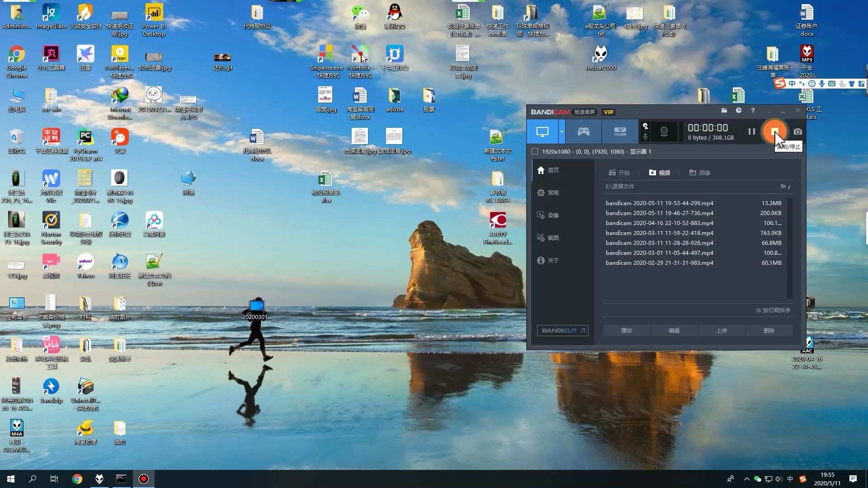Image resolution: width=868 pixels, height=488 pixels.
Task: Open ImageGlass desktop icon
Action: (51, 17)
